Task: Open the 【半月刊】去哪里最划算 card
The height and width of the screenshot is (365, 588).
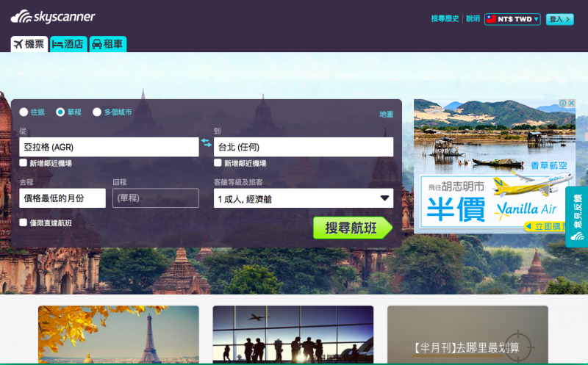Action: (467, 335)
